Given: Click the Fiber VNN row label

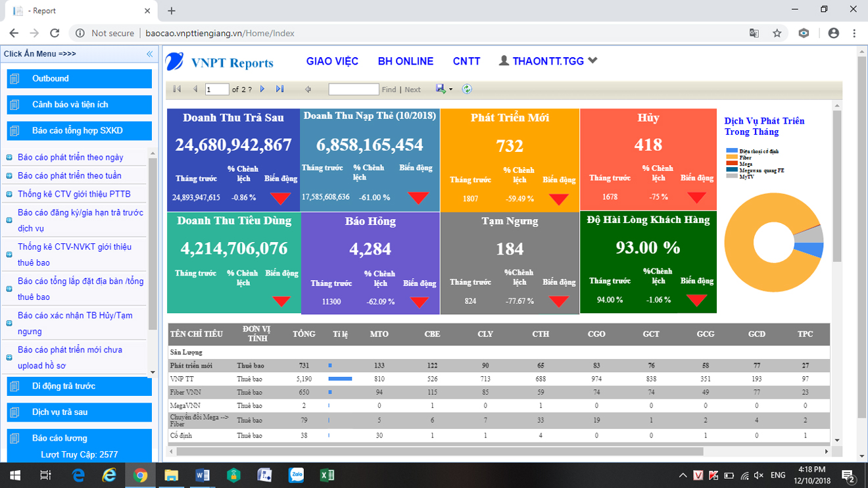Looking at the screenshot, I should coord(185,392).
